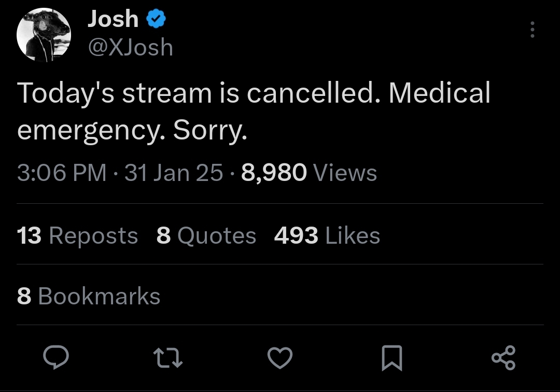The width and height of the screenshot is (560, 392).
Task: View the 8,980 Views analytics
Action: 309,173
